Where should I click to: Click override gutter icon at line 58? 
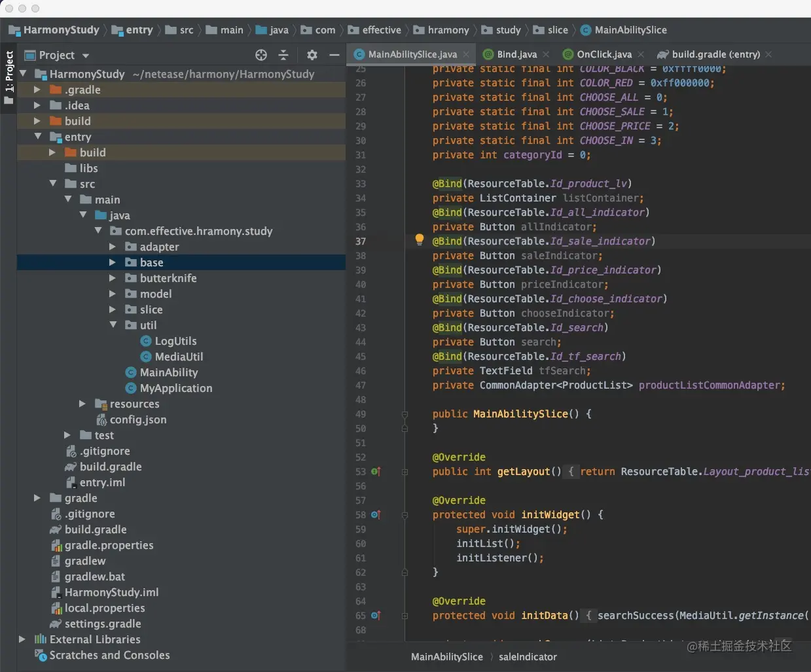coord(376,515)
